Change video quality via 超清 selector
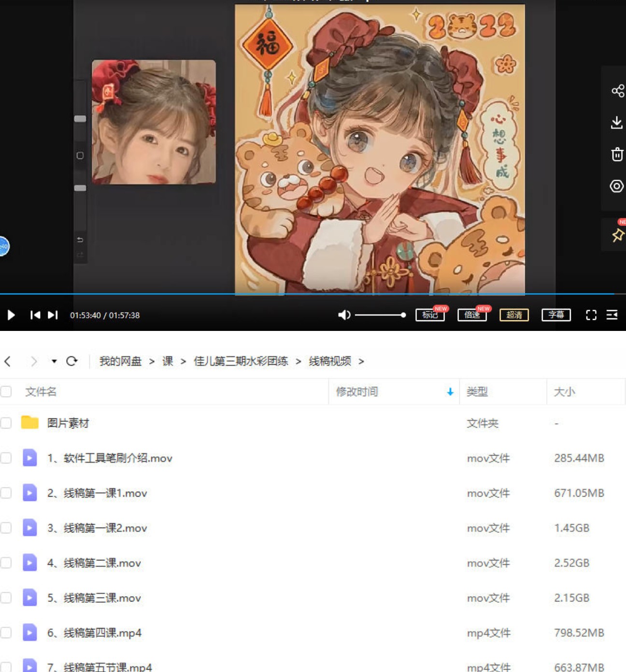626x672 pixels. point(513,315)
